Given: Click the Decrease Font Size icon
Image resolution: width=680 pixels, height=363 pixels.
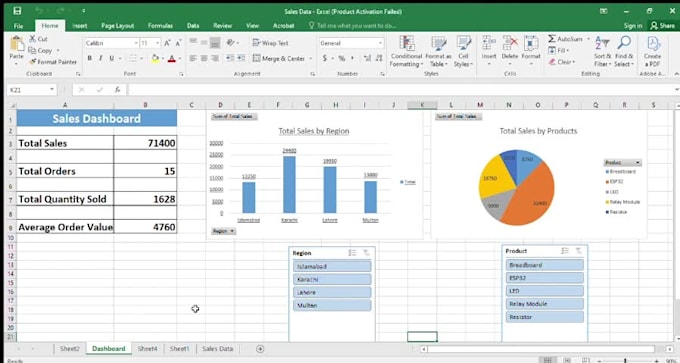Looking at the screenshot, I should click(x=178, y=43).
